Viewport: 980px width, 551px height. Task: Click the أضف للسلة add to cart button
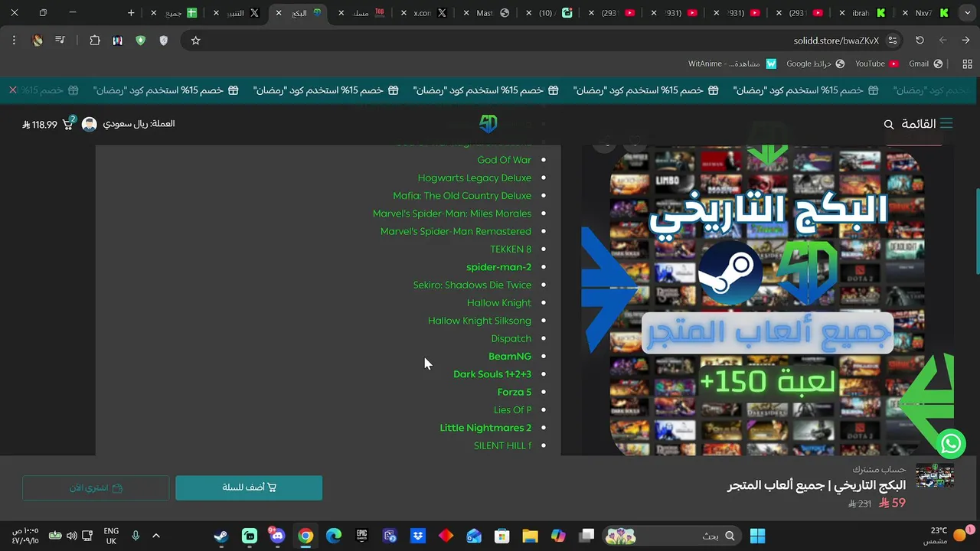click(x=249, y=487)
